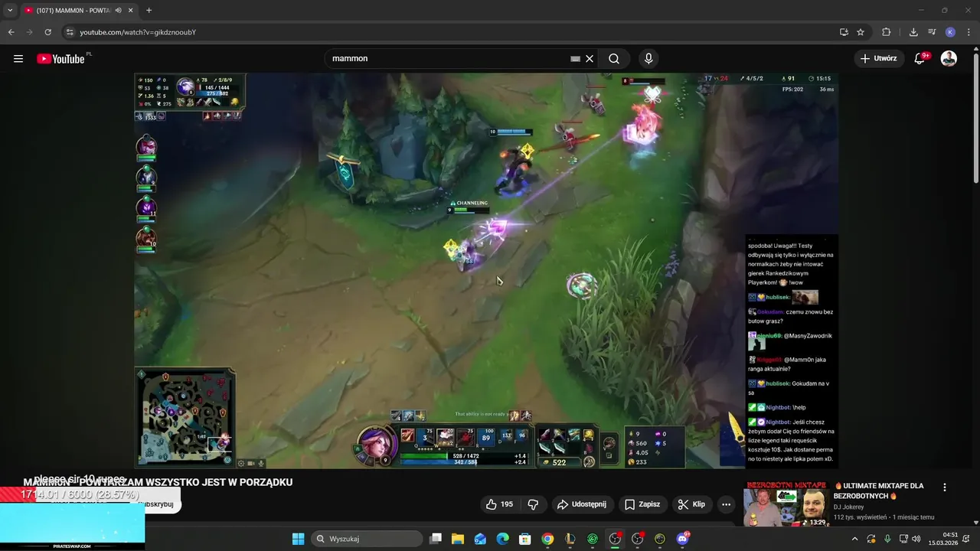Open more actions three-dot menu under video
This screenshot has height=551, width=980.
point(726,504)
